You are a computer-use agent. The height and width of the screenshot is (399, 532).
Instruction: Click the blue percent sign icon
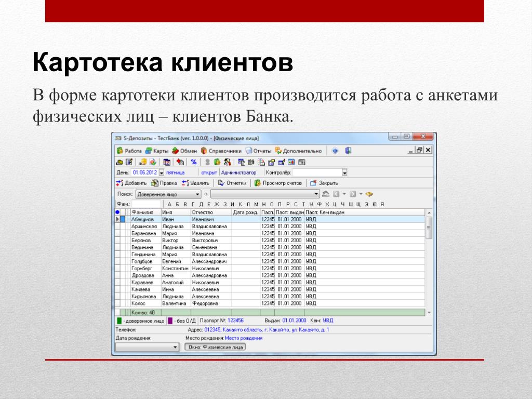click(194, 162)
